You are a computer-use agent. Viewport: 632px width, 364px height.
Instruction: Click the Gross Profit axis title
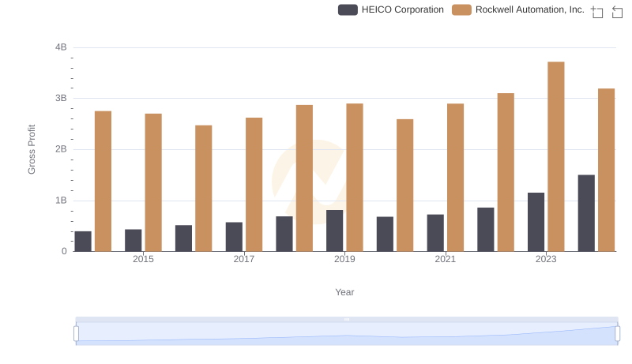point(32,149)
